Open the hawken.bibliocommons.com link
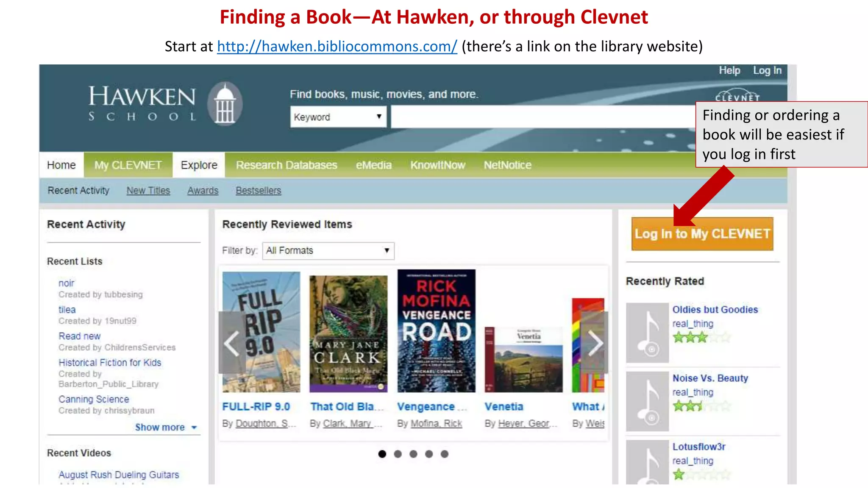868x488 pixels. pos(337,46)
